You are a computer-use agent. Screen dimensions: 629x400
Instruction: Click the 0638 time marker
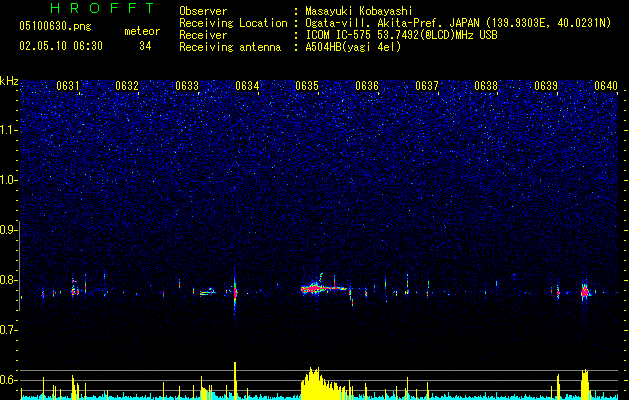[486, 85]
